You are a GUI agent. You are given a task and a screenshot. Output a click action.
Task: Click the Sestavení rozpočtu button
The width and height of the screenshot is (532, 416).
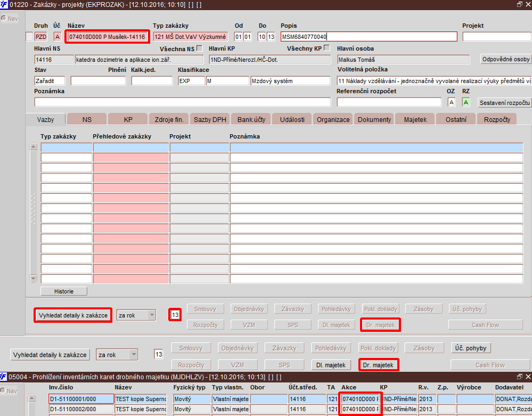504,102
